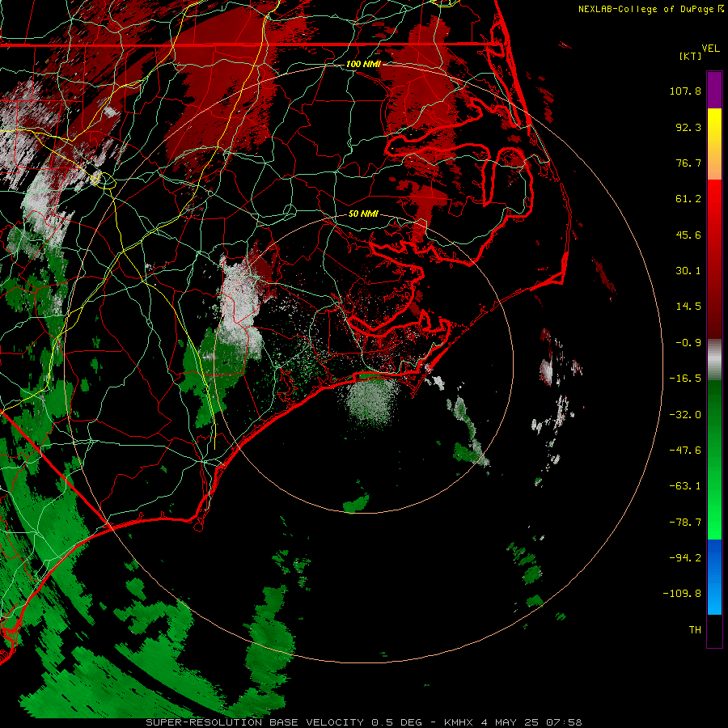Click the SUPER-RESOLUTION BASE VELOCITY caption text
Viewport: 728px width, 728px height.
tap(255, 722)
